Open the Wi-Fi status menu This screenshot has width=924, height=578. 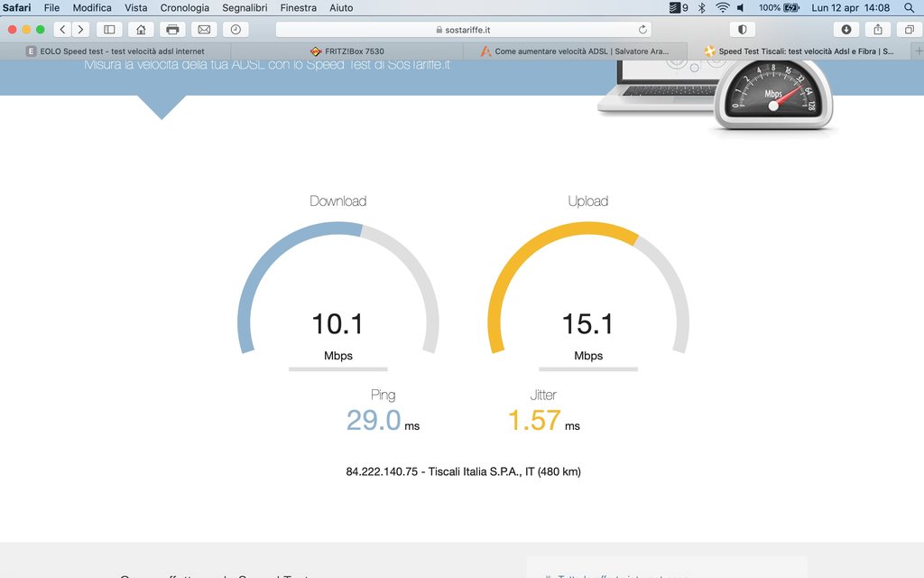click(722, 7)
